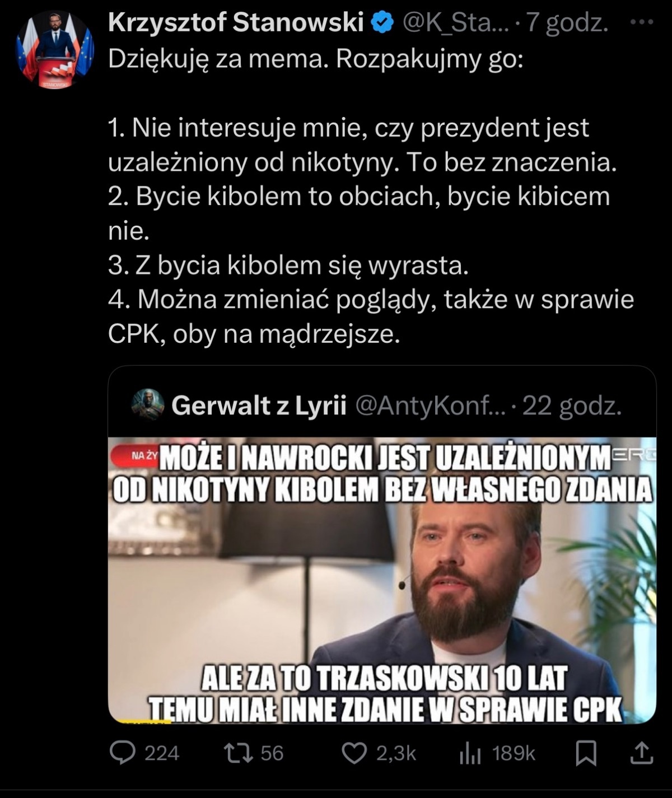View analytics via bar chart icon
The height and width of the screenshot is (798, 672).
coord(470,754)
